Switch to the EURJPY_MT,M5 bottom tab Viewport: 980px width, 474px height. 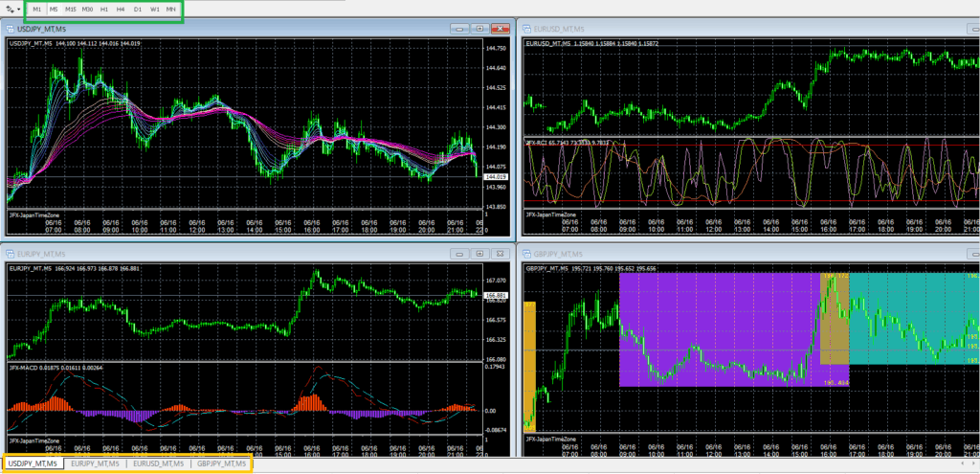(96, 464)
